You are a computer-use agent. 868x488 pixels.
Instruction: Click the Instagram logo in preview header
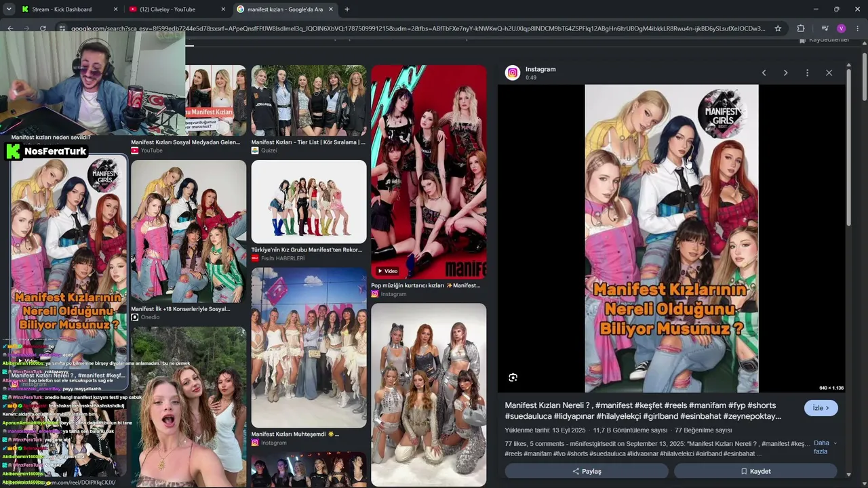click(513, 73)
